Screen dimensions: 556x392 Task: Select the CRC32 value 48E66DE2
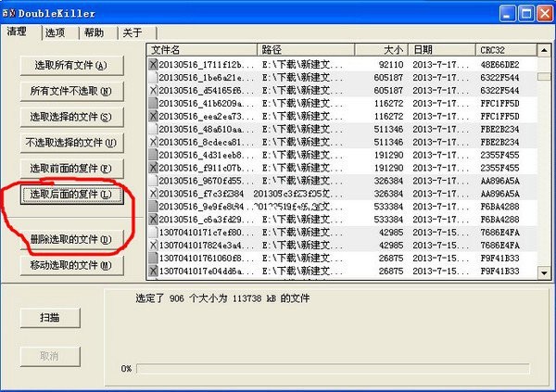click(499, 65)
